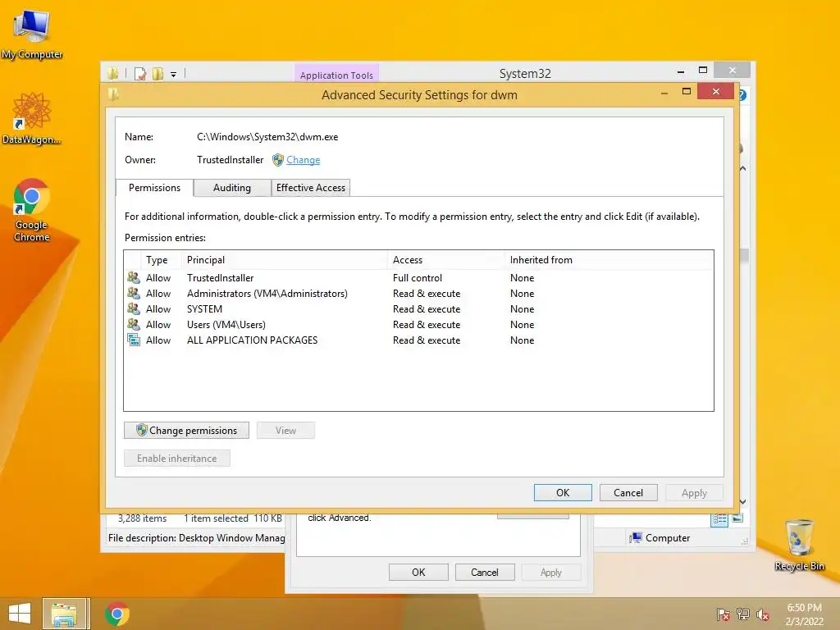Click the New folder quick access icon in System32 window

[x=157, y=73]
